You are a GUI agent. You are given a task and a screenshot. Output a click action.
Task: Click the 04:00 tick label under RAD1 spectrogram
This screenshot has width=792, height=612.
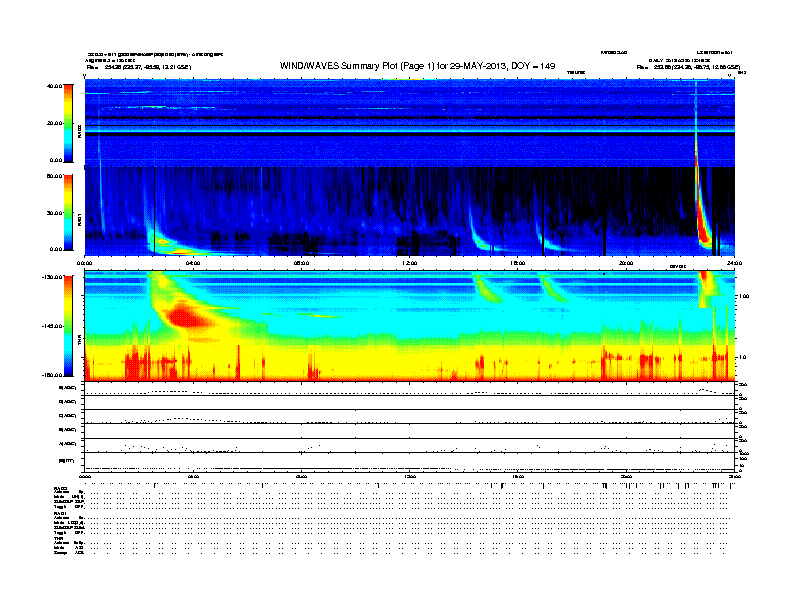point(193,263)
